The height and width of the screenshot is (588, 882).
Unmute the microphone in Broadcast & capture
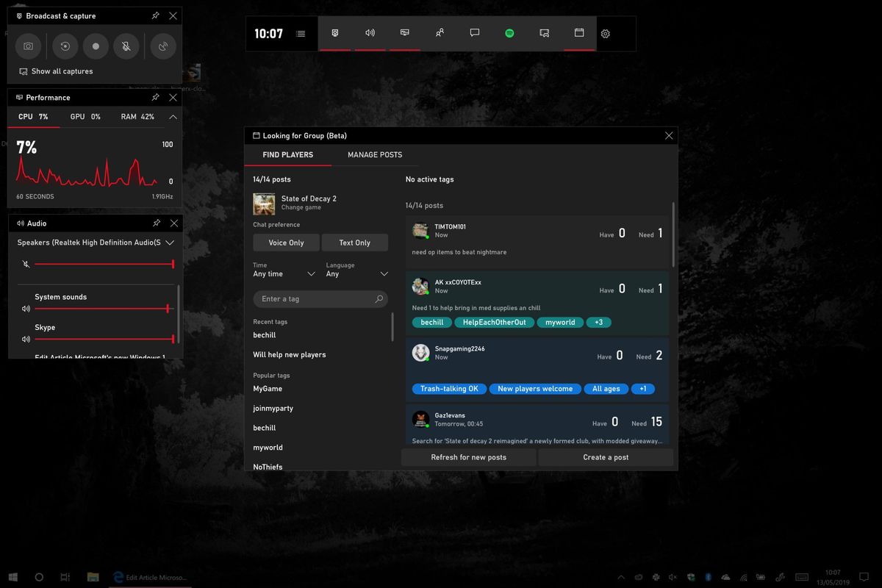pos(126,46)
